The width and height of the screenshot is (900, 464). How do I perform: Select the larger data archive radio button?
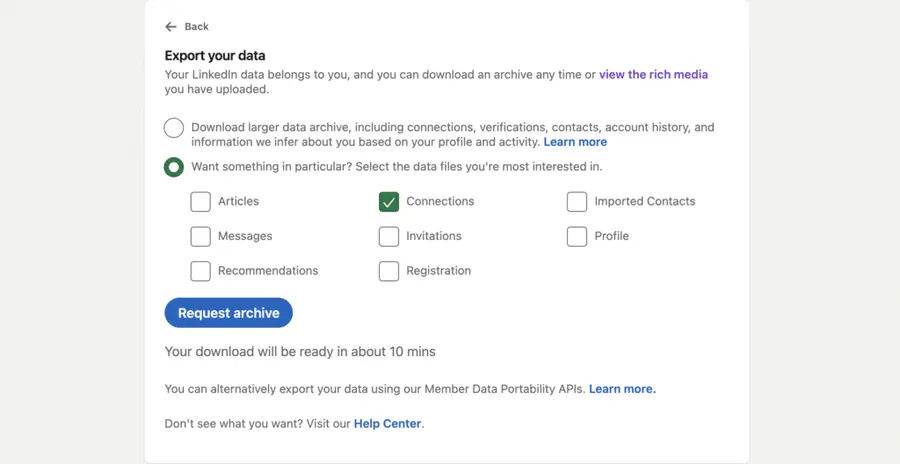point(174,128)
